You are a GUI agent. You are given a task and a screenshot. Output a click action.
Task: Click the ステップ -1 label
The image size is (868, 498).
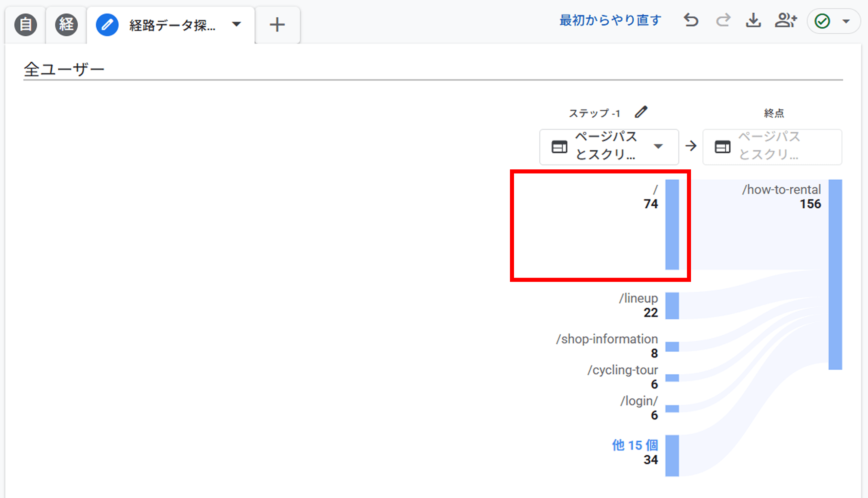click(594, 113)
